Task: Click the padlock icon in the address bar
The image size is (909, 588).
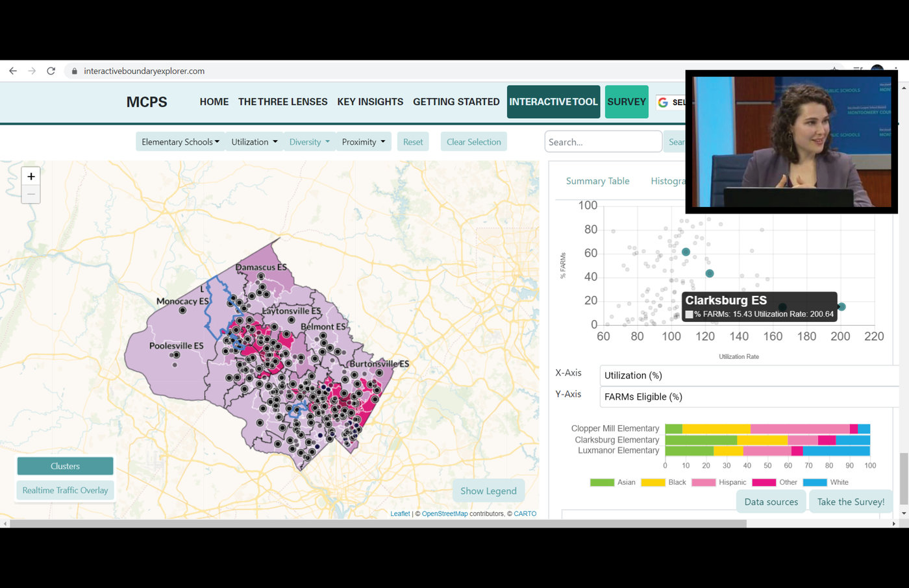Action: 74,70
